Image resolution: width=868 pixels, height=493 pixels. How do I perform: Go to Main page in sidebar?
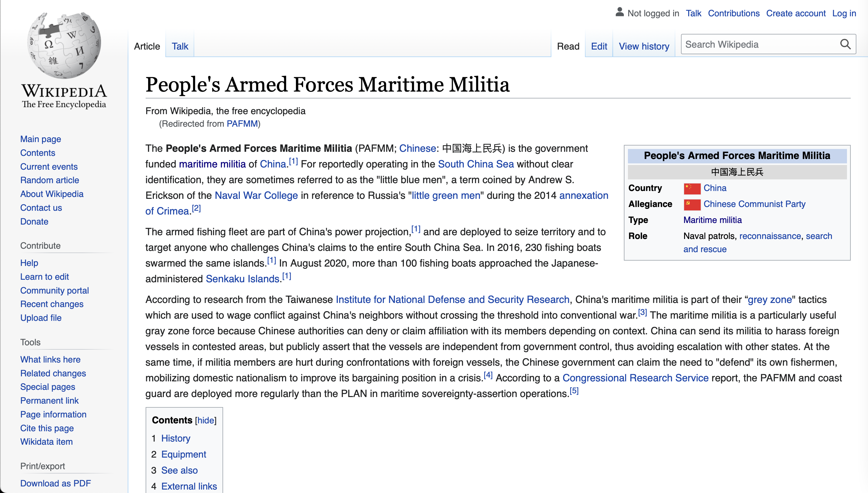41,139
